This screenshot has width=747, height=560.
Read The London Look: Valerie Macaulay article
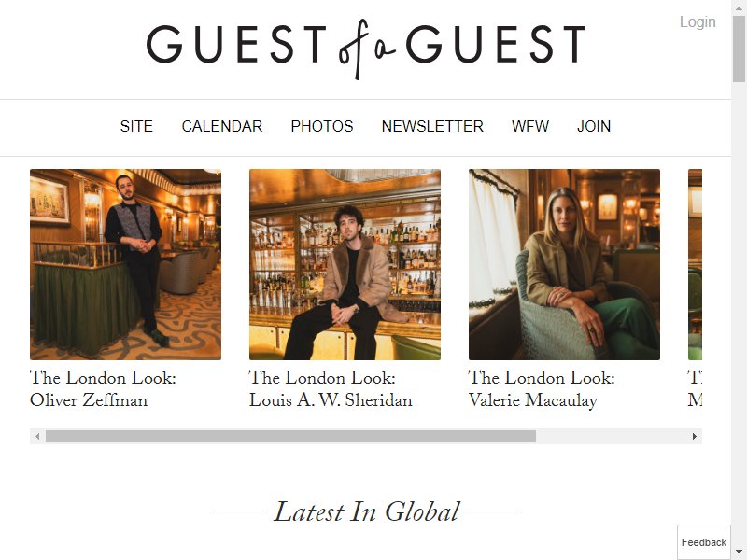(x=542, y=389)
